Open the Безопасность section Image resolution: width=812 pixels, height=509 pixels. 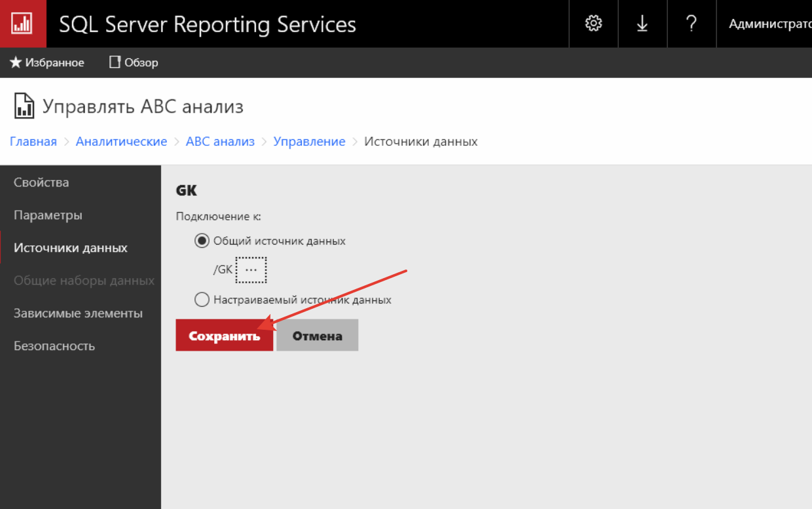coord(81,346)
